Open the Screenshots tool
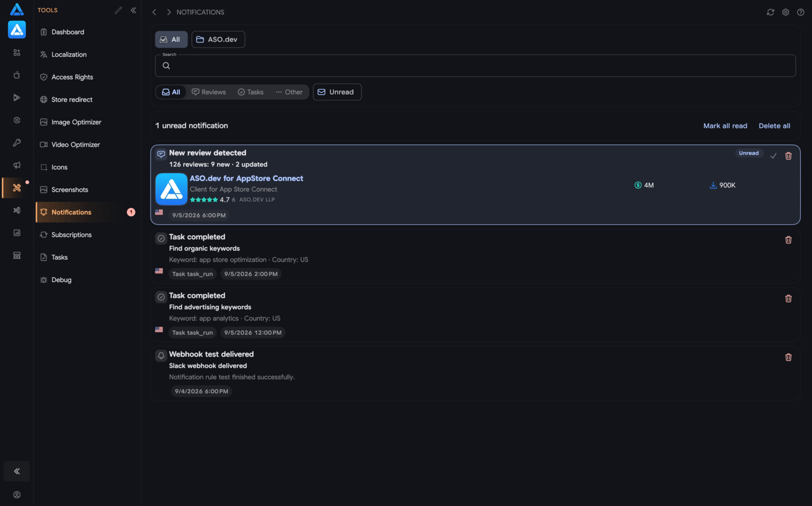812x506 pixels. (x=87, y=190)
